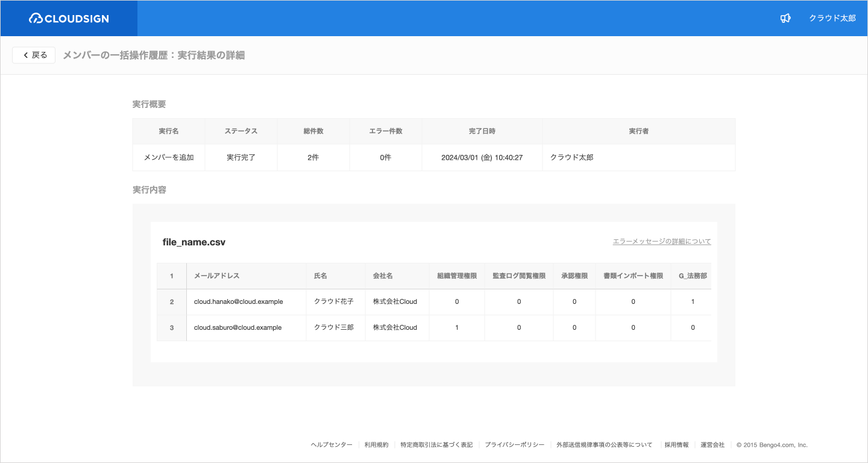Screen dimensions: 868x463
Task: Open the プライバシーポリシー footer link
Action: pyautogui.click(x=515, y=445)
